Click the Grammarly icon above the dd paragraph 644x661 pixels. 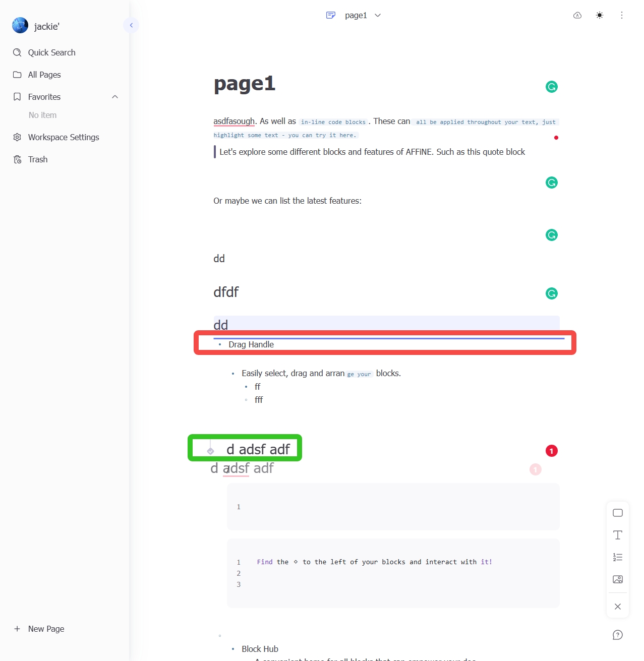[x=552, y=235]
